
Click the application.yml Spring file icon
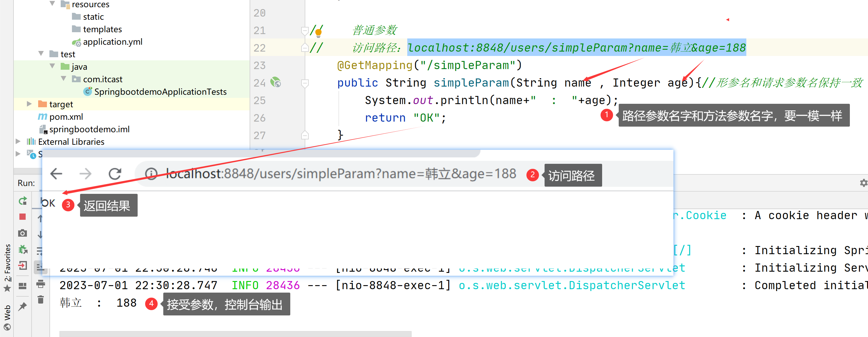pos(77,42)
